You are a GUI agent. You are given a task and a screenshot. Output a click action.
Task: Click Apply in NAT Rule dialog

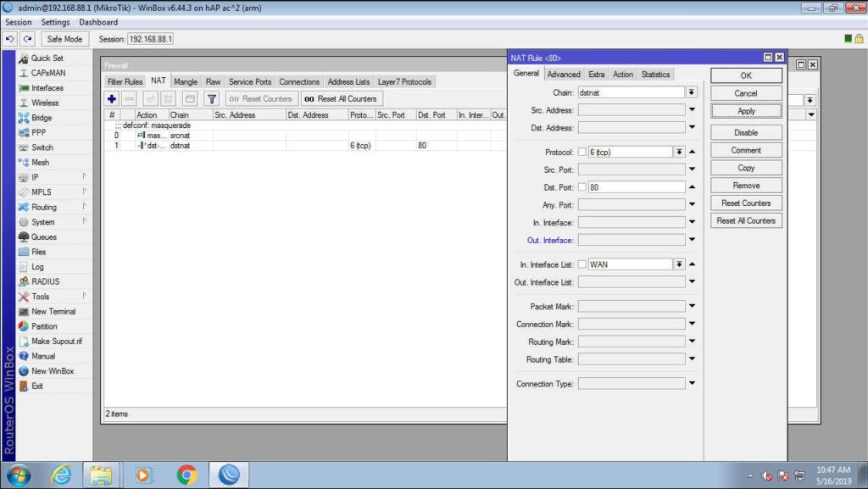click(746, 111)
